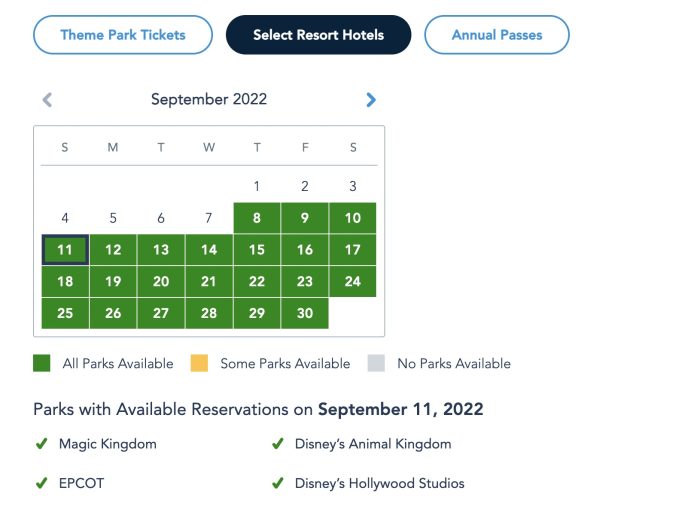The width and height of the screenshot is (700, 527).
Task: Select September 8 on the calendar
Action: [257, 218]
